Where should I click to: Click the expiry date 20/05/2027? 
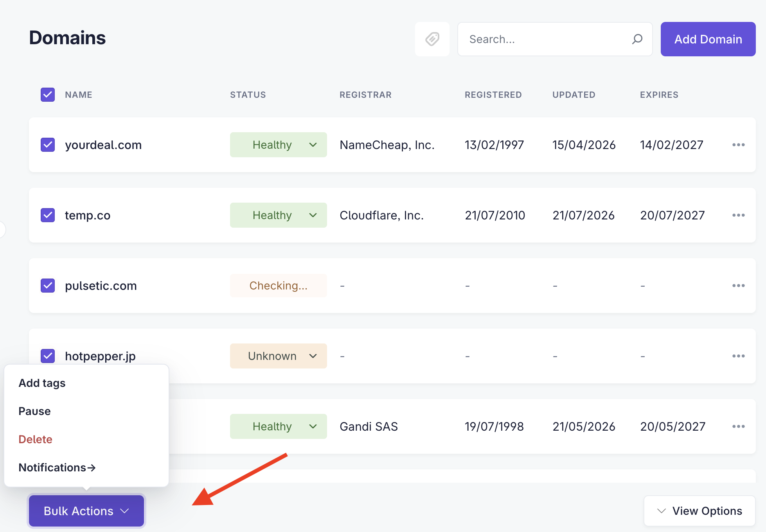point(673,426)
